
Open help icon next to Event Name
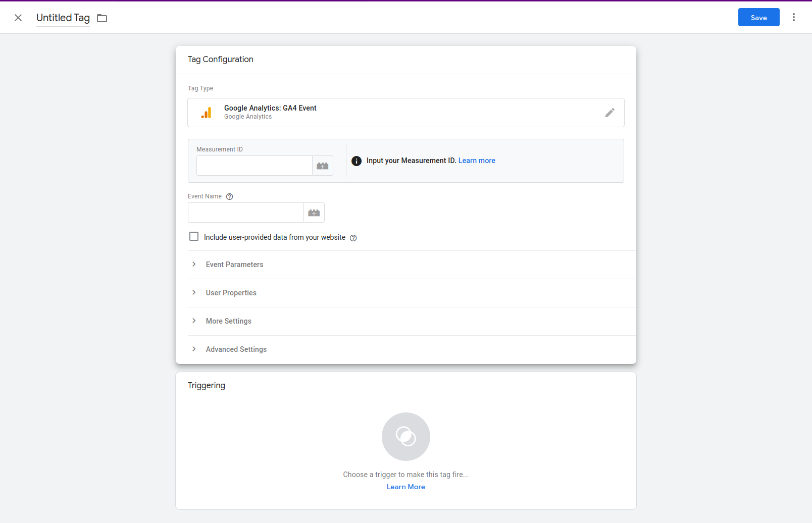(x=230, y=197)
